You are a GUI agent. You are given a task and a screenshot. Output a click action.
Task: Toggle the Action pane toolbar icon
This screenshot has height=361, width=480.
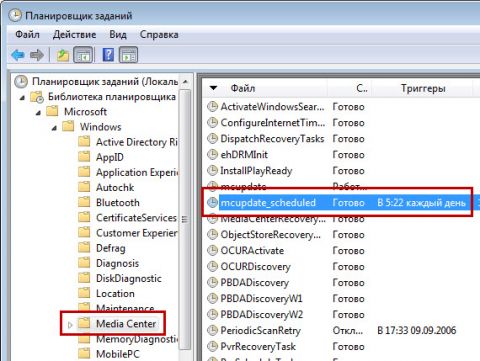129,55
